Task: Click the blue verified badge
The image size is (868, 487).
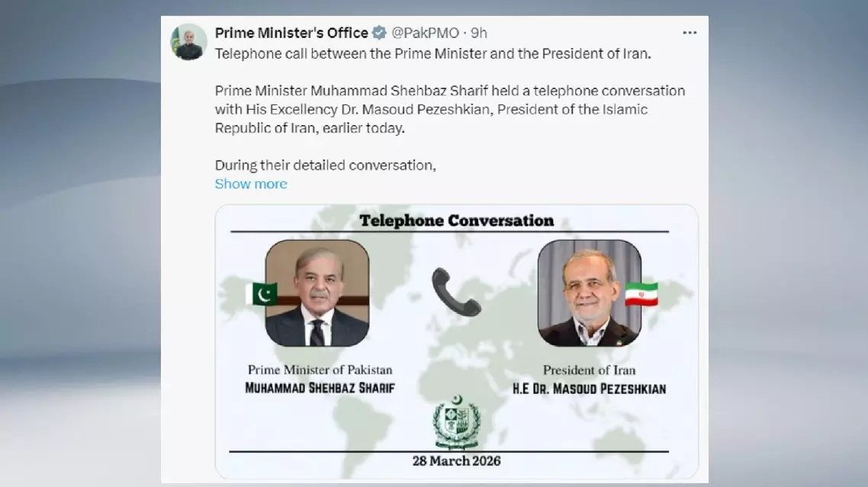Action: click(380, 33)
